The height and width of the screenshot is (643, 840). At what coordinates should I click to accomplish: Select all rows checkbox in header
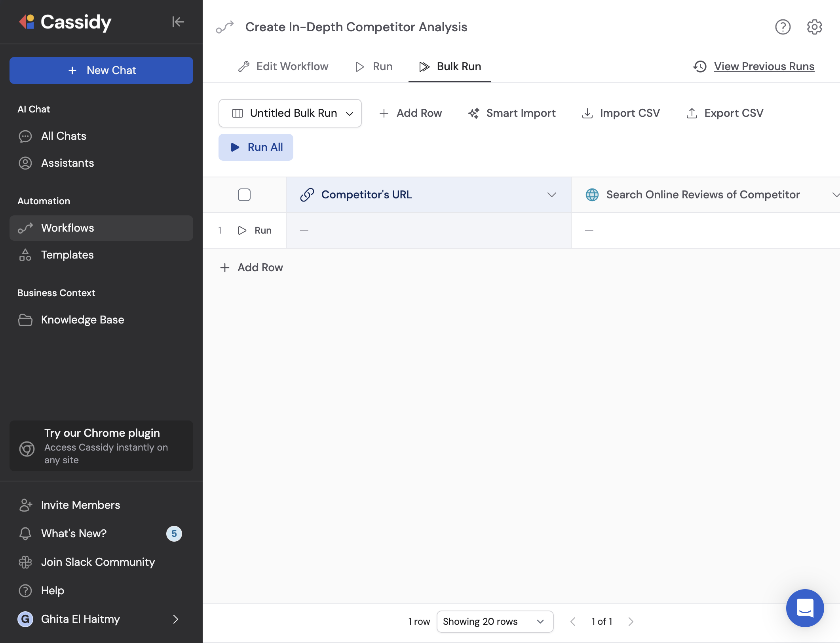pyautogui.click(x=244, y=195)
